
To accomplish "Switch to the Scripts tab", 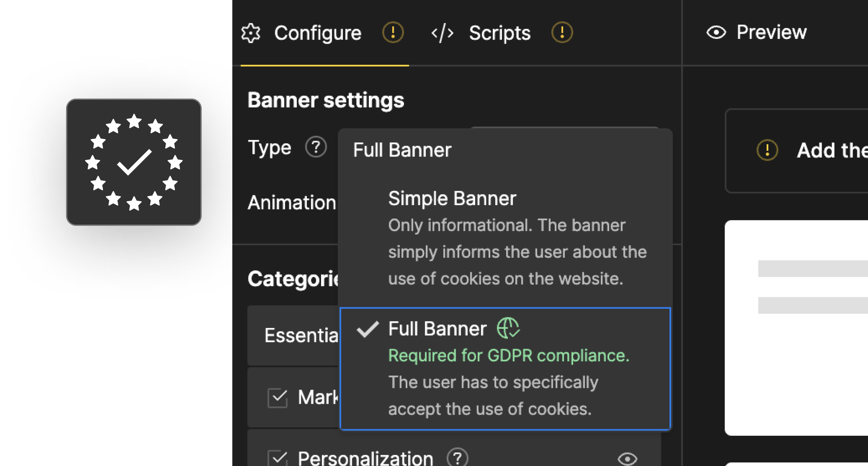I will (x=500, y=33).
